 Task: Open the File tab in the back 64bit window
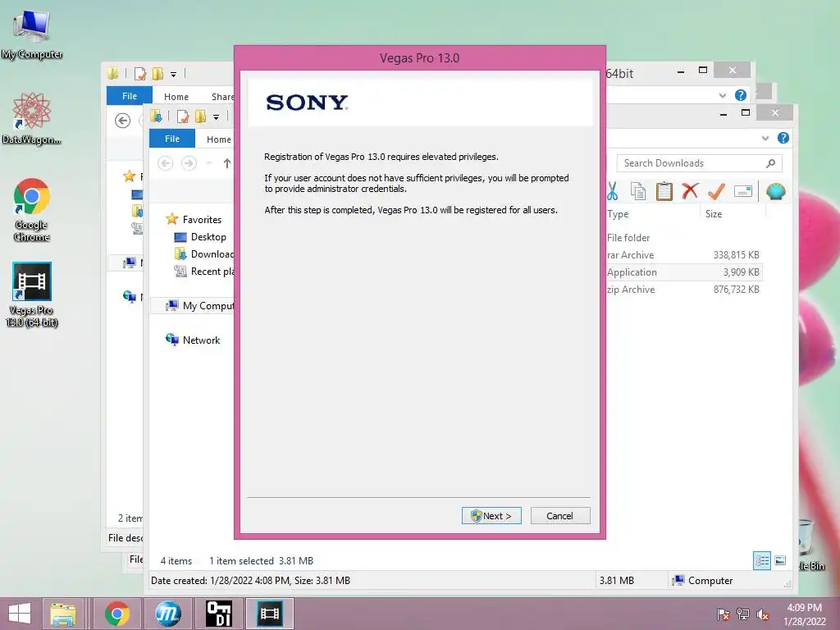pos(129,96)
